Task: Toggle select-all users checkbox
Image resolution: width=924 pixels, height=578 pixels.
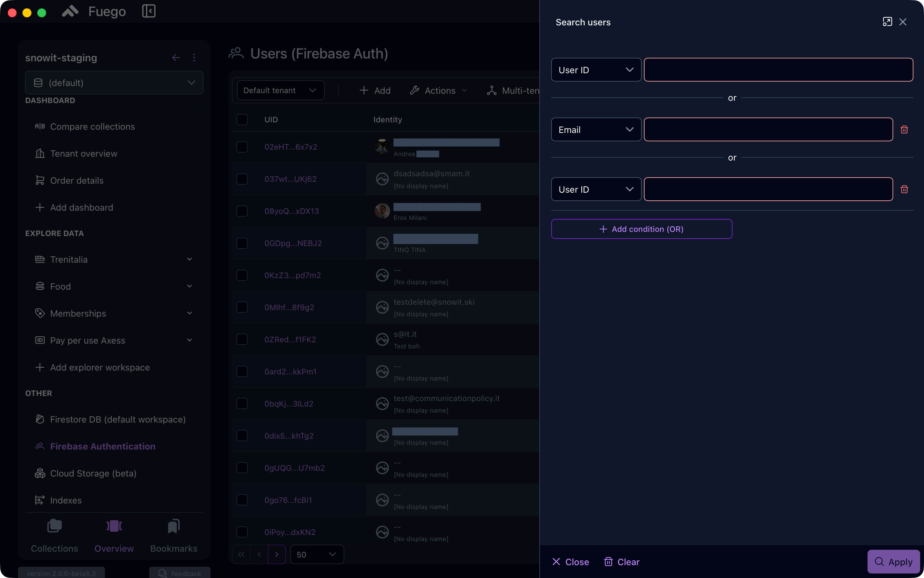Action: (242, 120)
